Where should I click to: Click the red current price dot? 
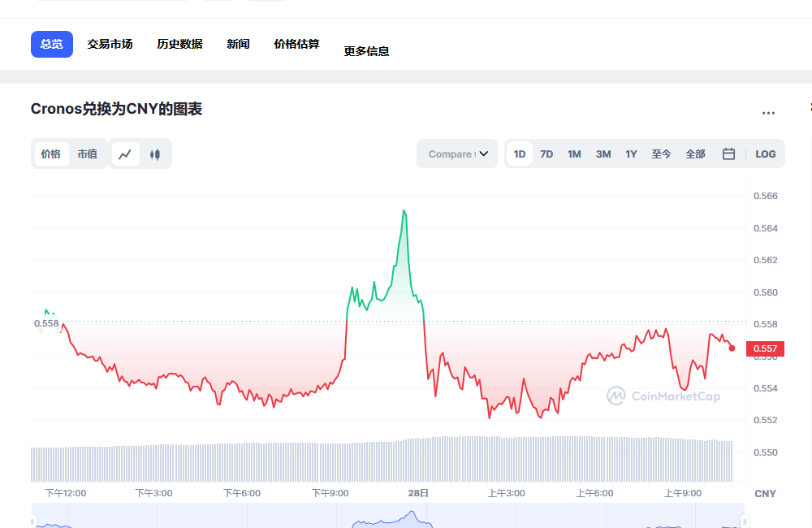pyautogui.click(x=732, y=348)
